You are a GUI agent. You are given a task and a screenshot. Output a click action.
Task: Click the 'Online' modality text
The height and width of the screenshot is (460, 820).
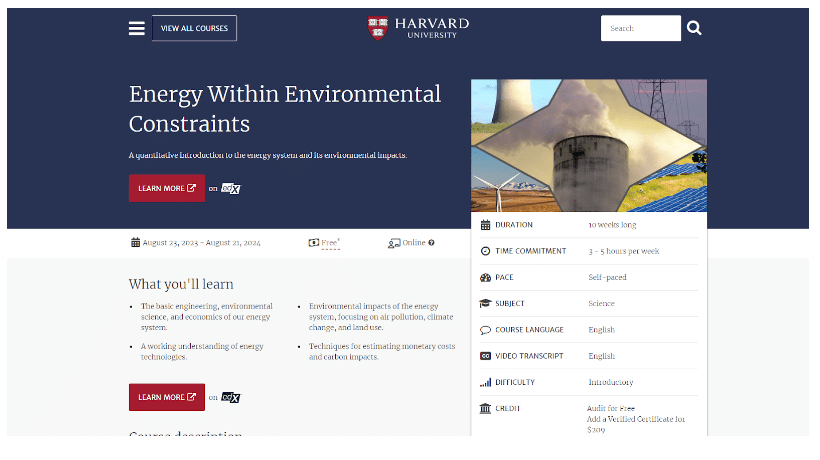coord(414,243)
